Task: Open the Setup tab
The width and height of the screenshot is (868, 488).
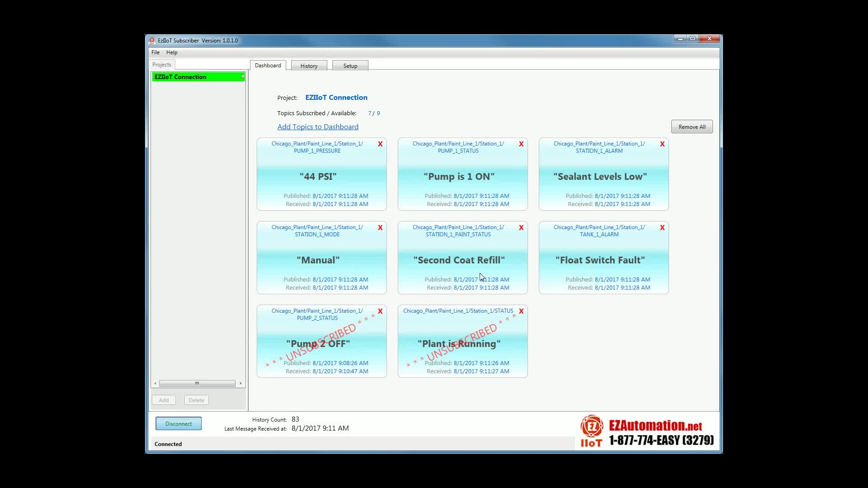Action: pos(350,66)
